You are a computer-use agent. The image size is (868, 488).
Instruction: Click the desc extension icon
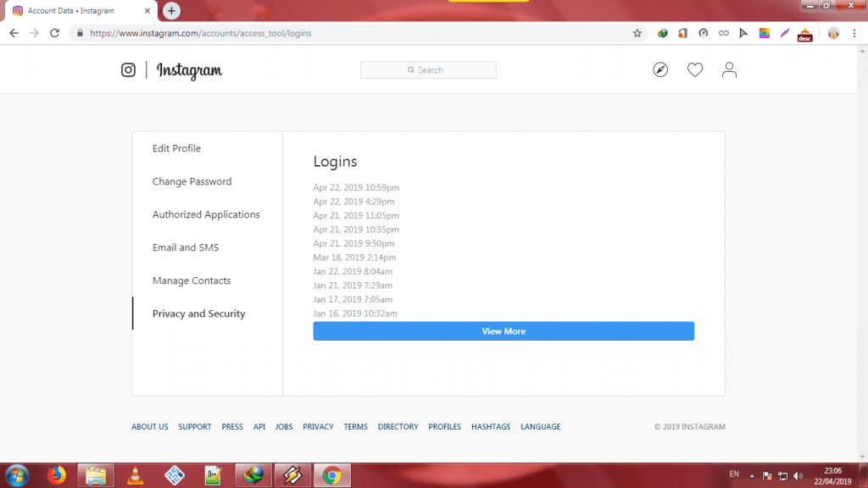pyautogui.click(x=805, y=34)
